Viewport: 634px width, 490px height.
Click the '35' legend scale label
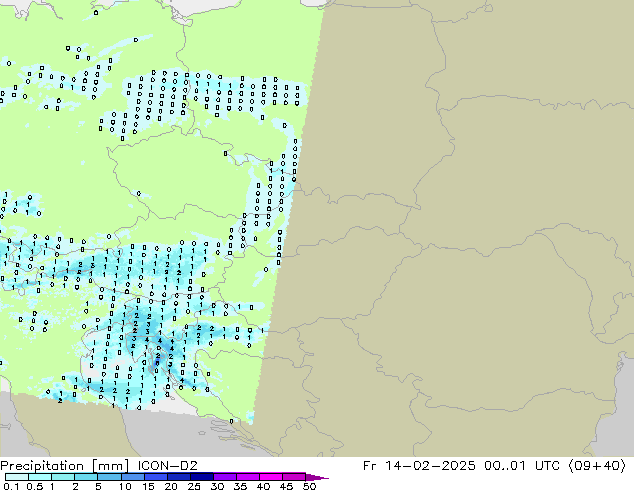pos(240,486)
